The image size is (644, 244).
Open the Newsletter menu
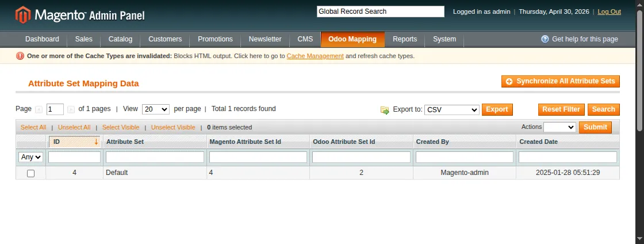(x=265, y=39)
